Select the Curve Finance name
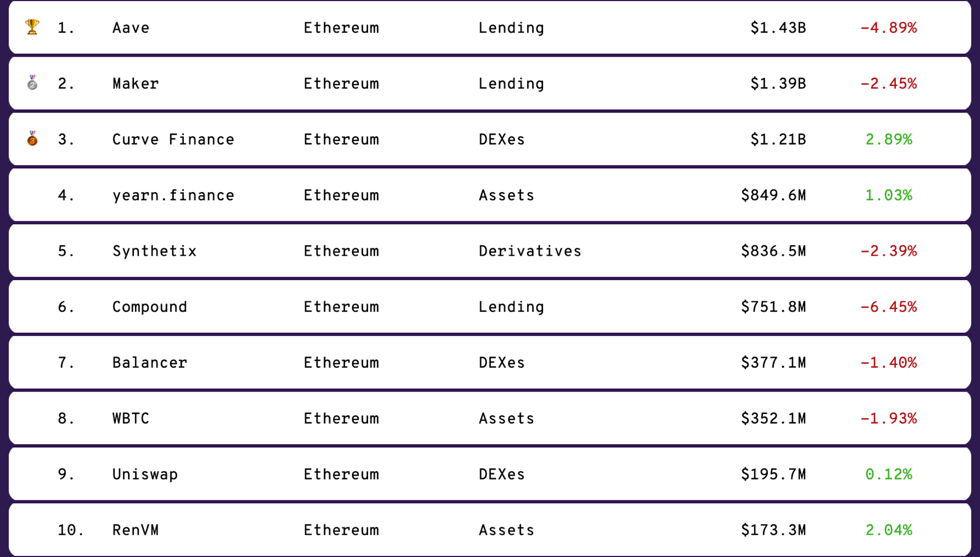 [x=173, y=140]
